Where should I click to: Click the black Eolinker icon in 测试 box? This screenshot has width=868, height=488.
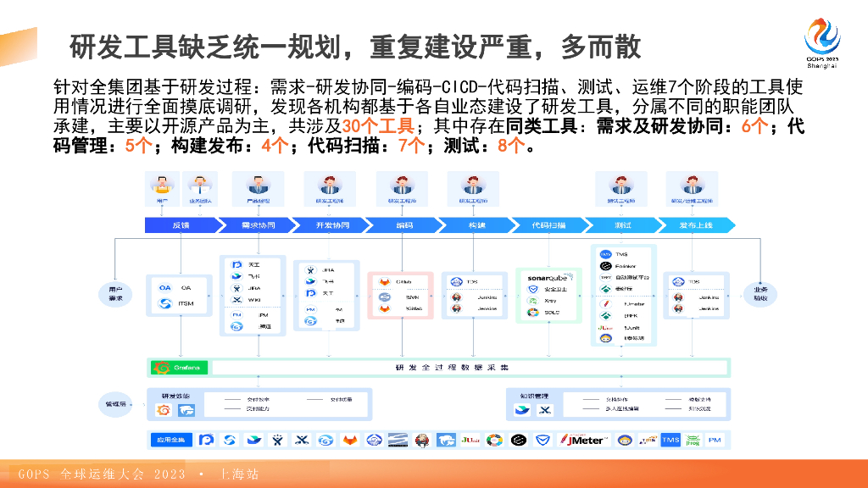click(x=605, y=266)
